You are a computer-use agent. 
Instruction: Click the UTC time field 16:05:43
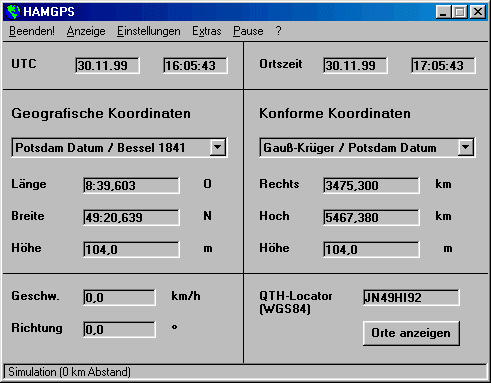(195, 65)
